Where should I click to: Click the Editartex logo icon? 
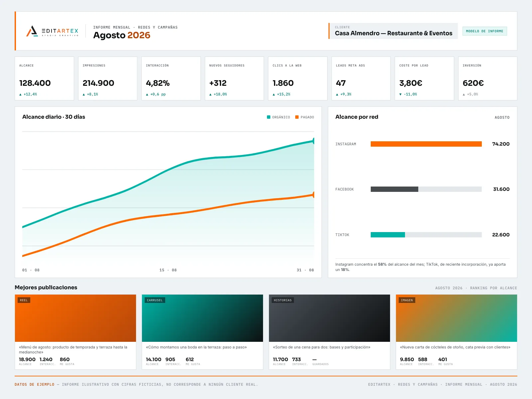(32, 31)
